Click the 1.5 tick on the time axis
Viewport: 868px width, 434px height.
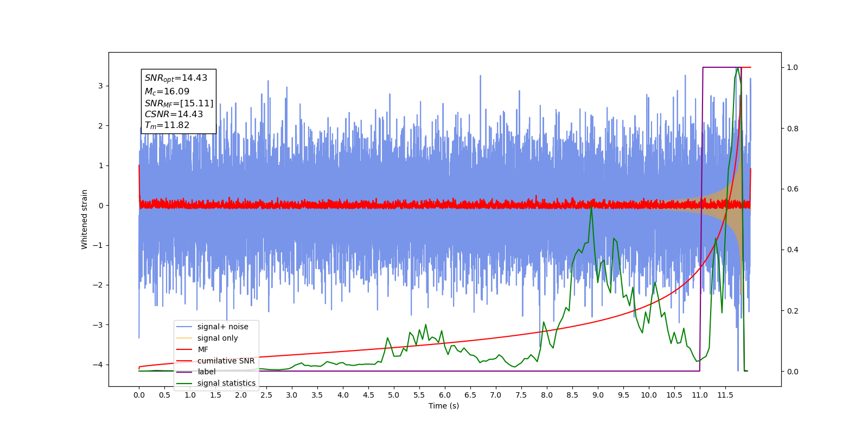(215, 395)
